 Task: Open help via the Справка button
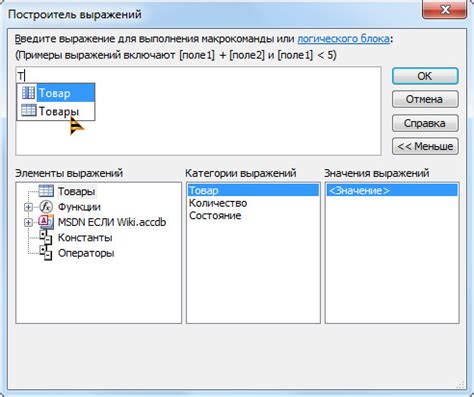pyautogui.click(x=425, y=123)
